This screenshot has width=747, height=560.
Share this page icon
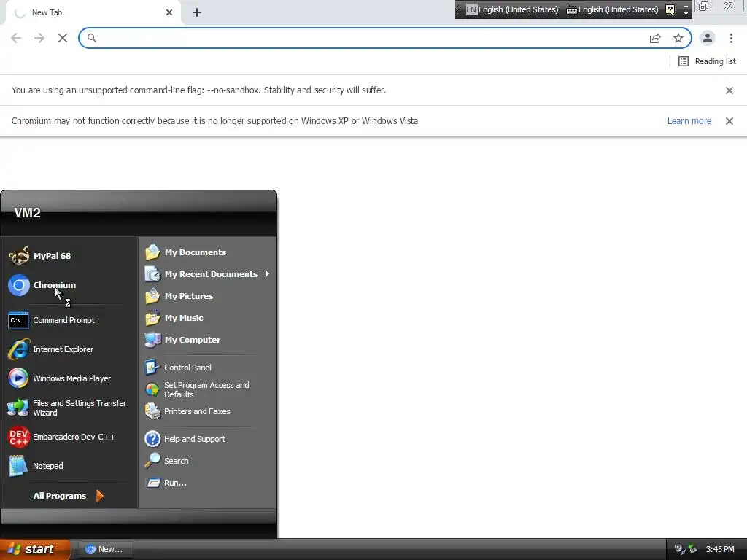click(x=655, y=38)
